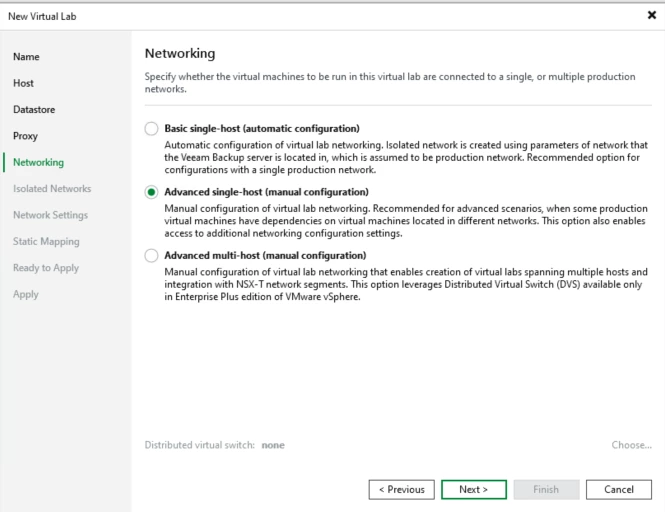Viewport: 665px width, 512px height.
Task: Proceed with the Next button
Action: (x=474, y=489)
